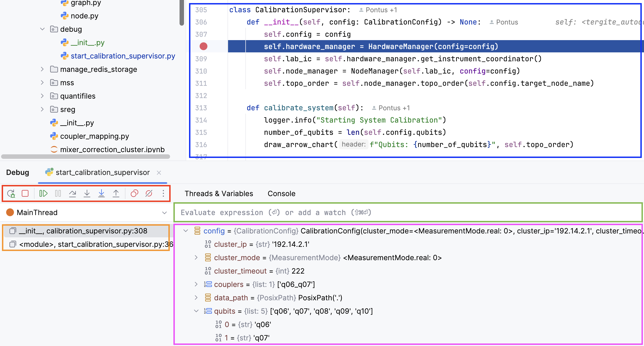Step out of current frame
The image size is (644, 346).
pos(116,193)
